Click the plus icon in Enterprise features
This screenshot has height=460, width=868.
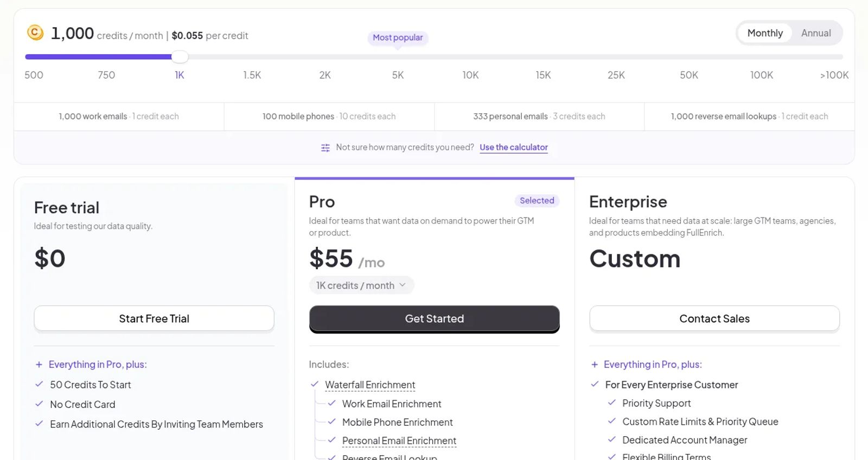pyautogui.click(x=595, y=365)
